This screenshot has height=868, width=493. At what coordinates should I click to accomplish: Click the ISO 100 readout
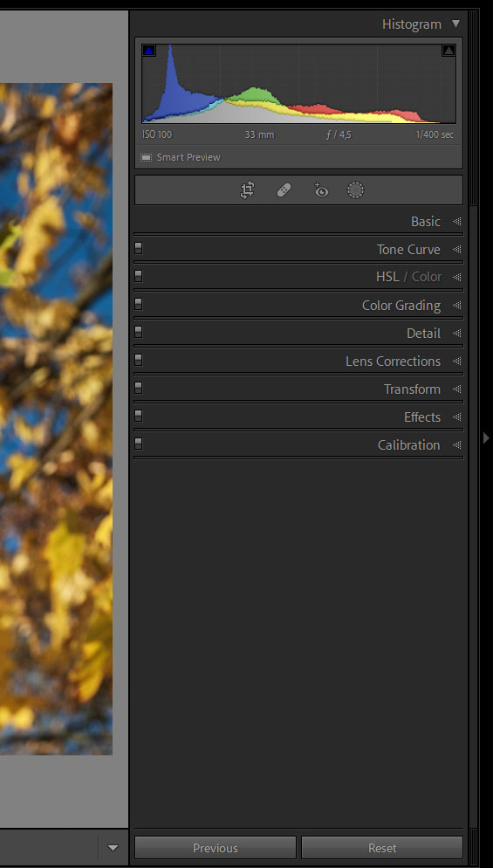[157, 134]
